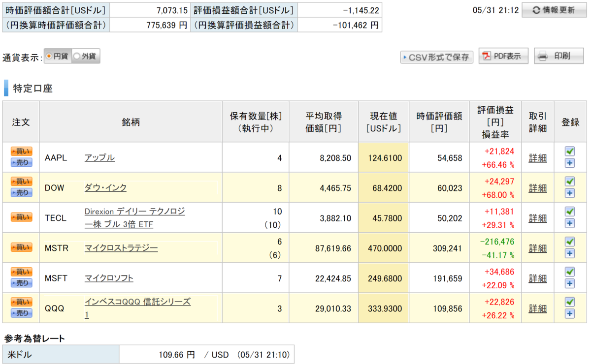591x364 pixels.
Task: Click 買い buy button for AAPL
Action: [x=21, y=152]
